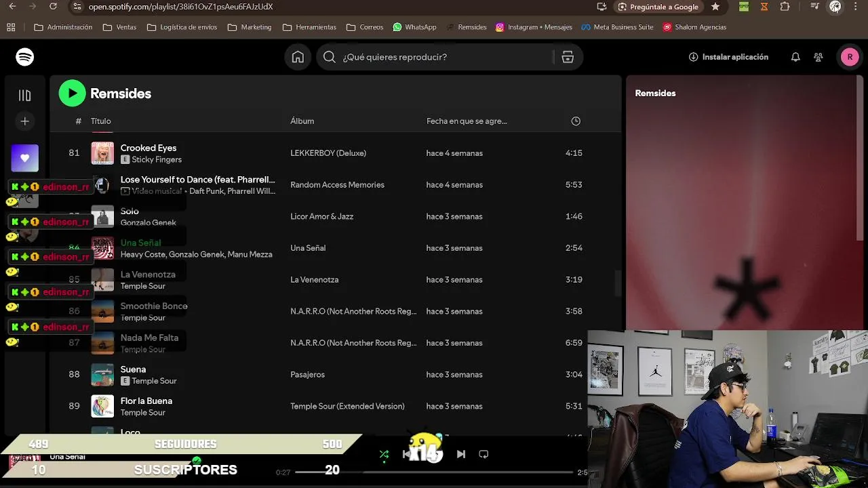
Task: Open Licor Amor & Jazz album link
Action: (321, 217)
